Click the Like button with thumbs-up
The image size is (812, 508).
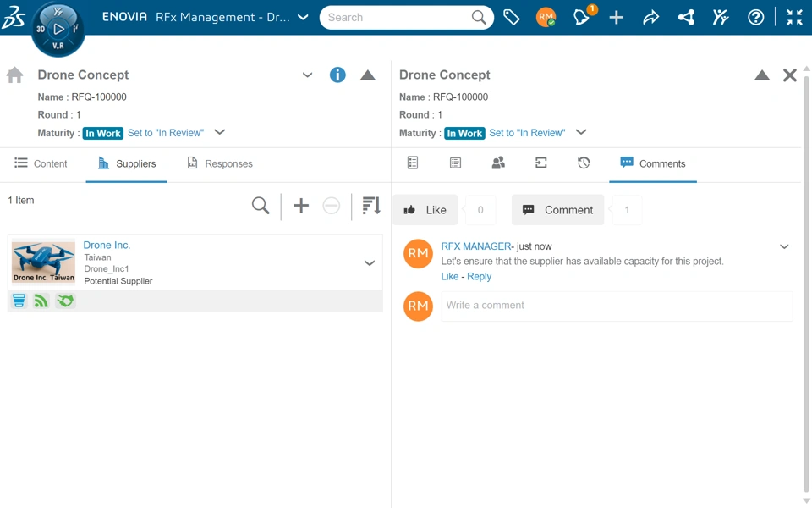pyautogui.click(x=425, y=210)
